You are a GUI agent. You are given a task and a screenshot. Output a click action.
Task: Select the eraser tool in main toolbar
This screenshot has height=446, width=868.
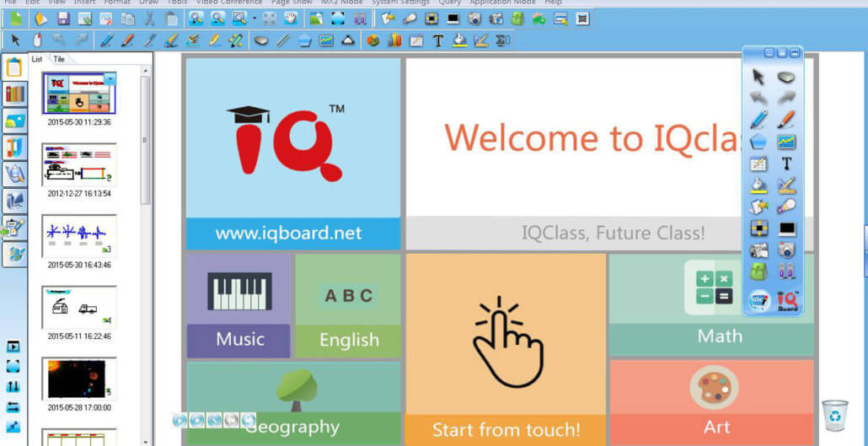tap(261, 40)
